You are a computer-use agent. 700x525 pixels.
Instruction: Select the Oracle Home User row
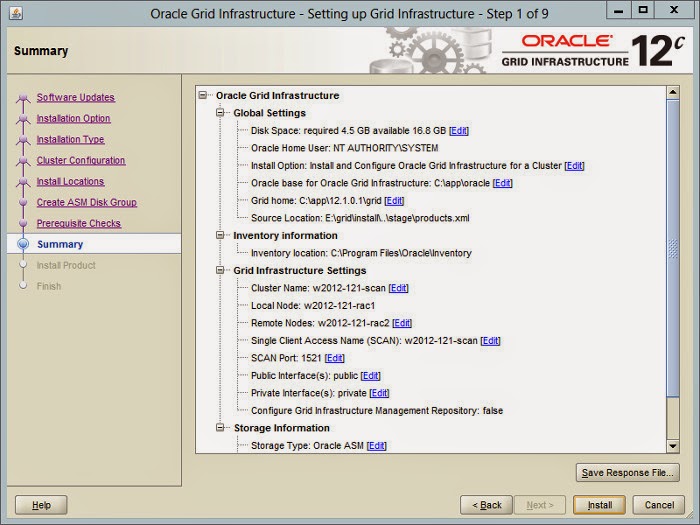pyautogui.click(x=345, y=148)
